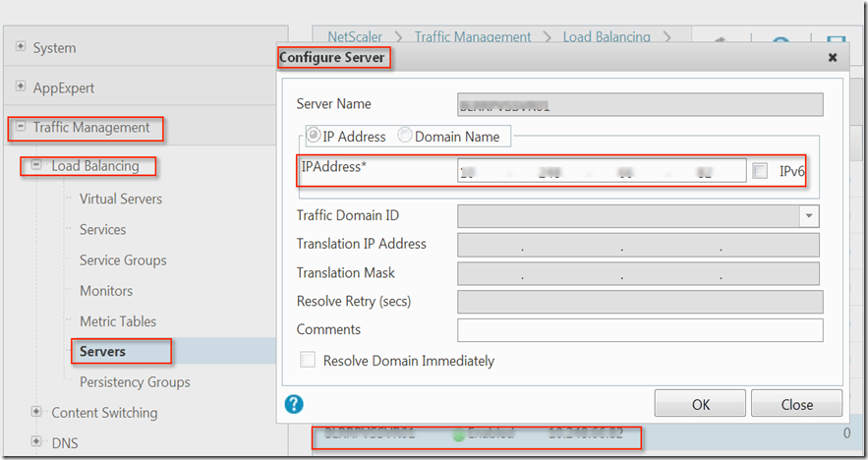Viewport: 868px width, 460px height.
Task: Tick the IPv6 checkbox
Action: coord(760,171)
